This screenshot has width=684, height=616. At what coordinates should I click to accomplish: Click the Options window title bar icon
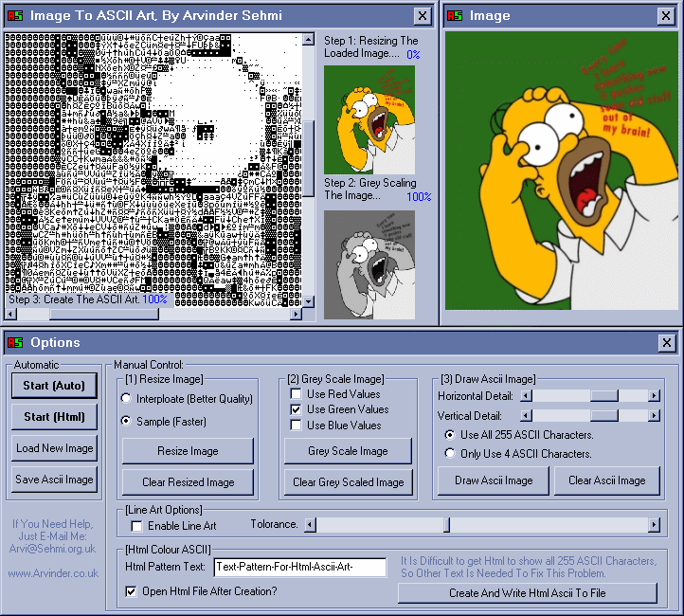13,342
